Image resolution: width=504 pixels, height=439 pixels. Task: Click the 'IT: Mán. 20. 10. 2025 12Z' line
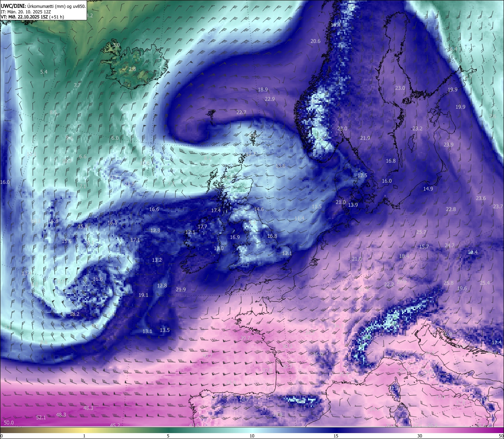coord(26,11)
